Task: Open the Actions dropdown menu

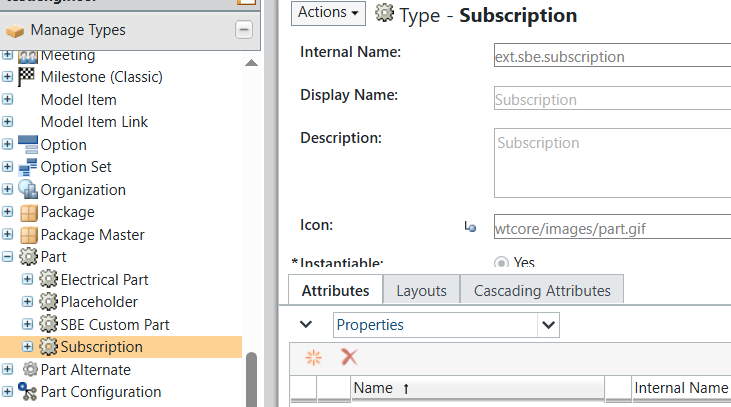Action: 328,13
